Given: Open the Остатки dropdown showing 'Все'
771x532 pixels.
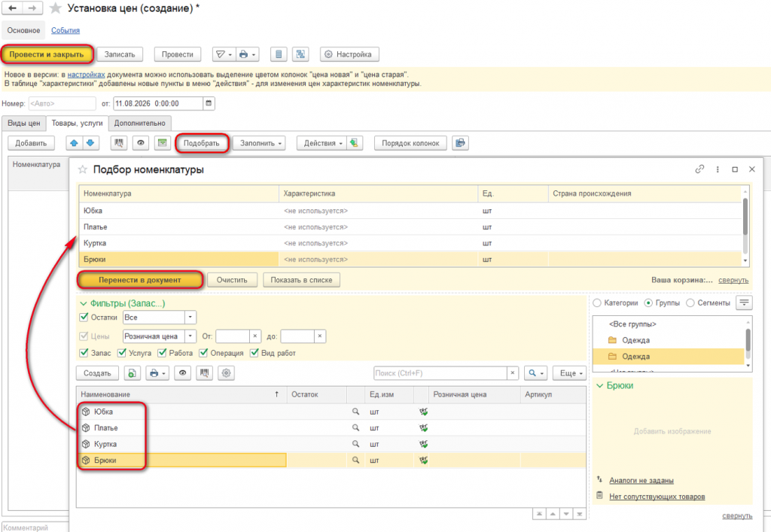Looking at the screenshot, I should [x=190, y=318].
